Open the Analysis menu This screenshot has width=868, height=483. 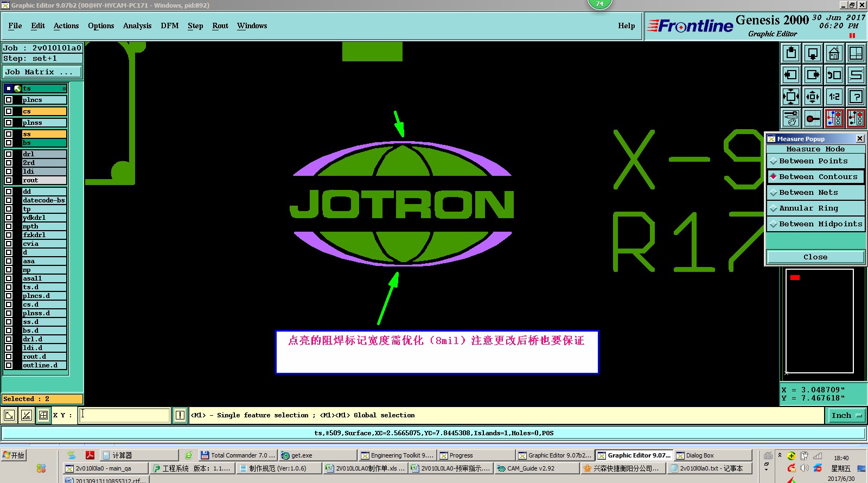[137, 26]
